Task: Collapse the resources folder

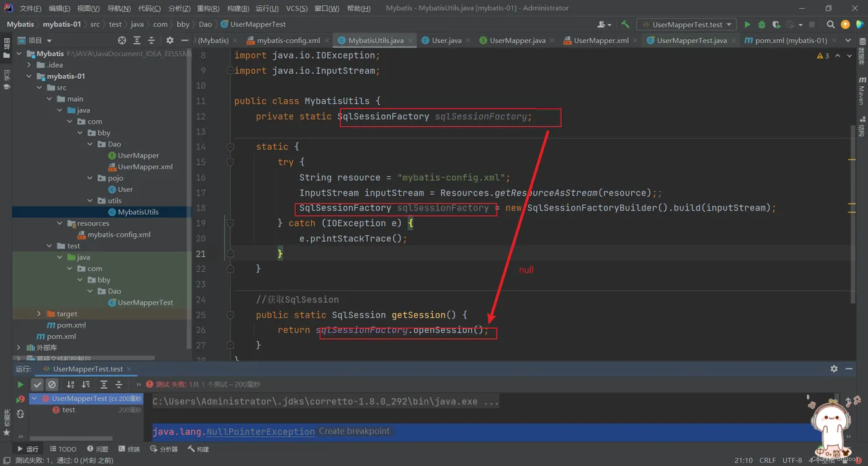Action: (60, 223)
